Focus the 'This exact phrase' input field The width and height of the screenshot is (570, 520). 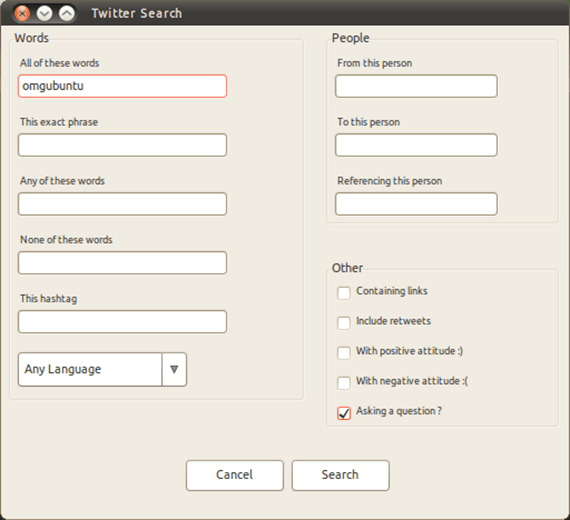point(123,145)
